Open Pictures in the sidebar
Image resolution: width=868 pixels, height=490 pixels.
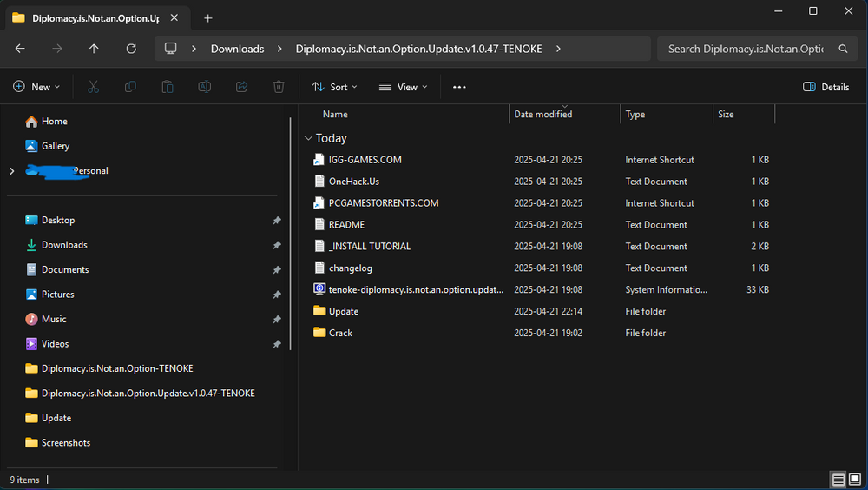click(x=49, y=295)
